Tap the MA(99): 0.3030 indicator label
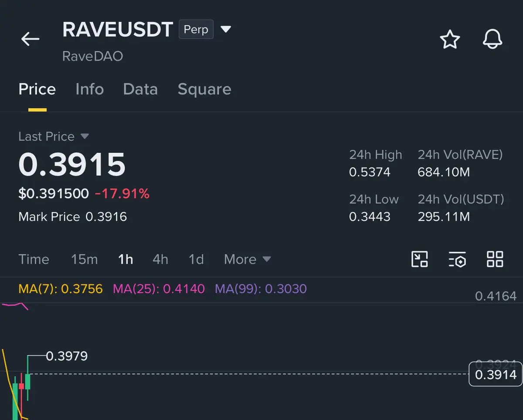 pyautogui.click(x=261, y=288)
